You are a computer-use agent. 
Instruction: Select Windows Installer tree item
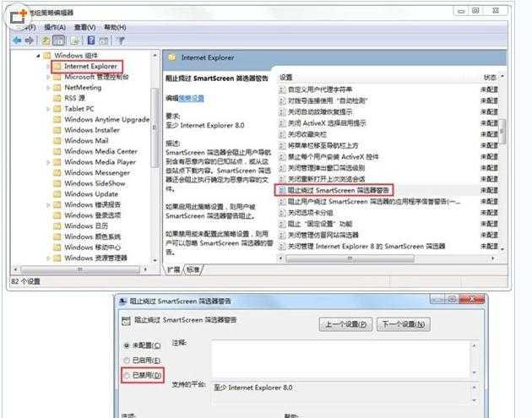92,130
